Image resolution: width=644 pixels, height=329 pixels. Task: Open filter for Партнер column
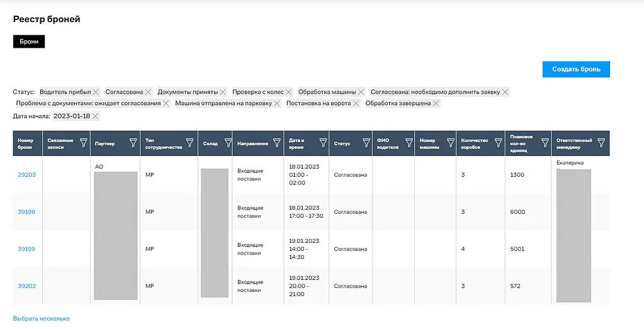[133, 143]
